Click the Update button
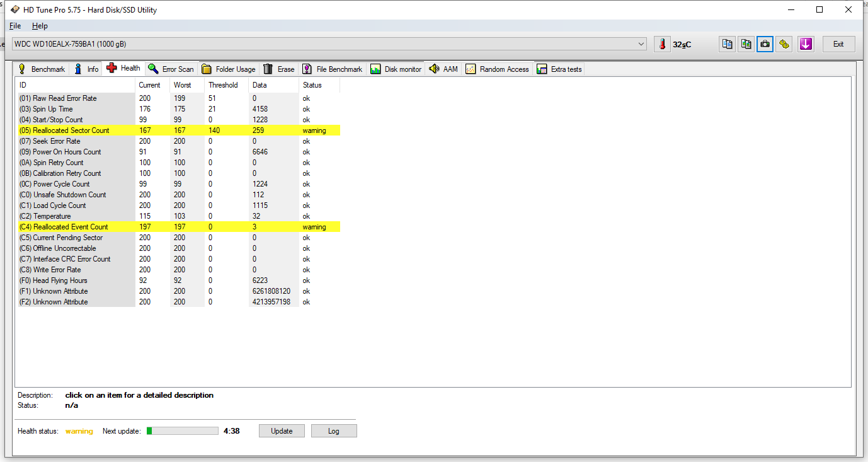Viewport: 868px width, 462px height. [282, 431]
